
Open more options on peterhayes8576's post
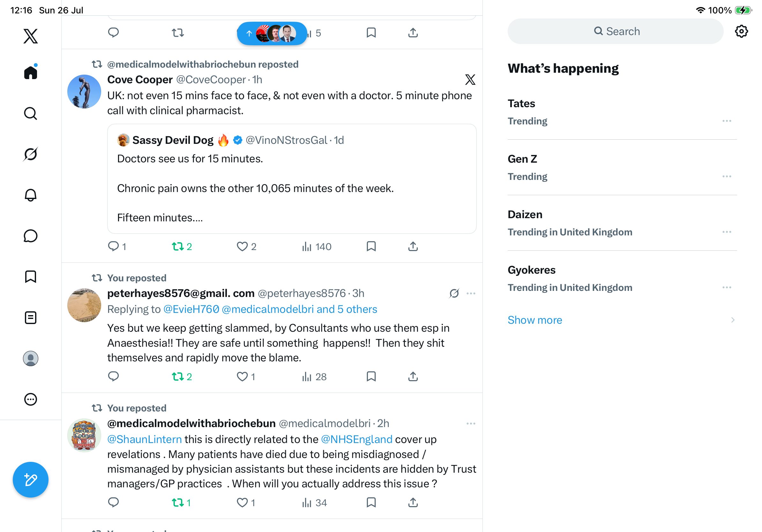tap(471, 293)
